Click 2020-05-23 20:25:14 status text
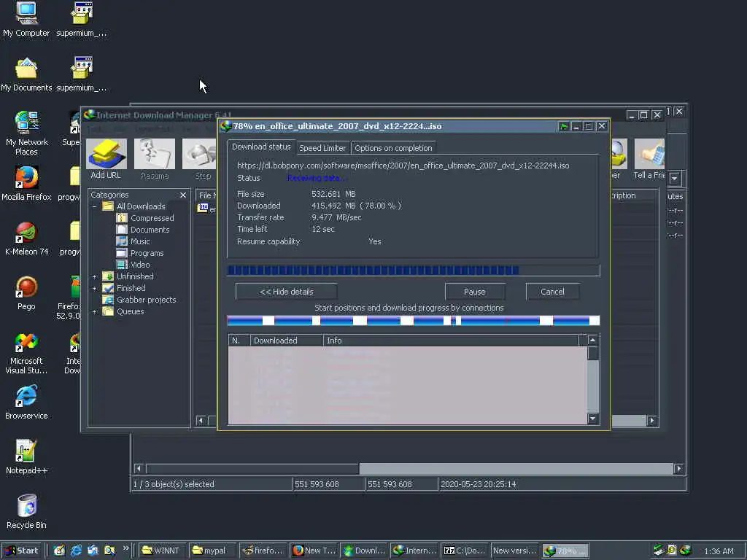 point(479,484)
